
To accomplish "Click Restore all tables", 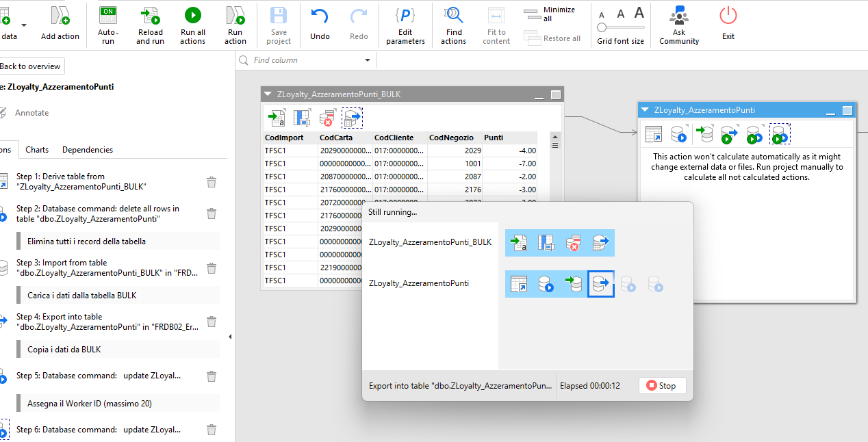I will pyautogui.click(x=552, y=38).
